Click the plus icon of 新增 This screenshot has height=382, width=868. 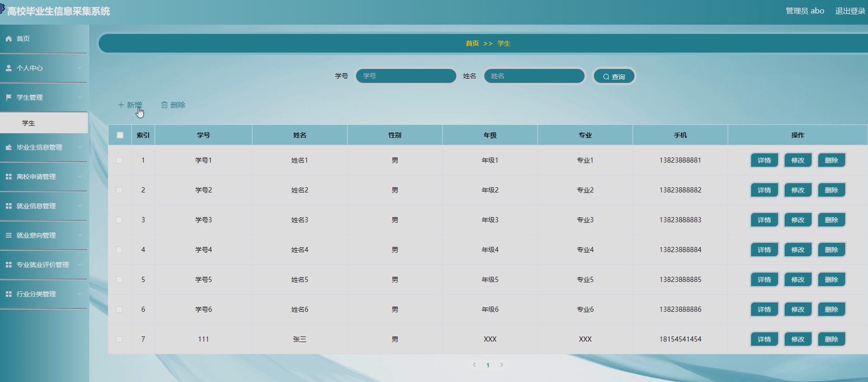point(121,105)
